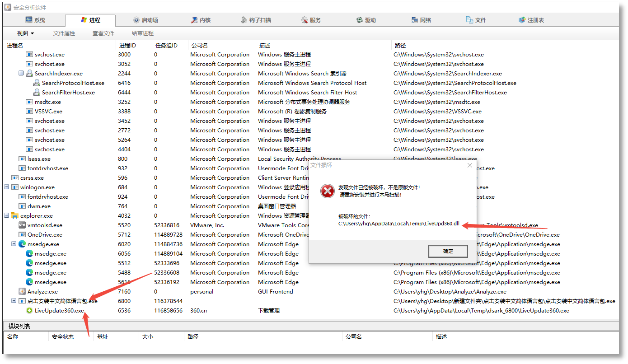The width and height of the screenshot is (628, 364).
Task: Click the Microsoft (R) 卷影复制服务 description
Action: [292, 111]
